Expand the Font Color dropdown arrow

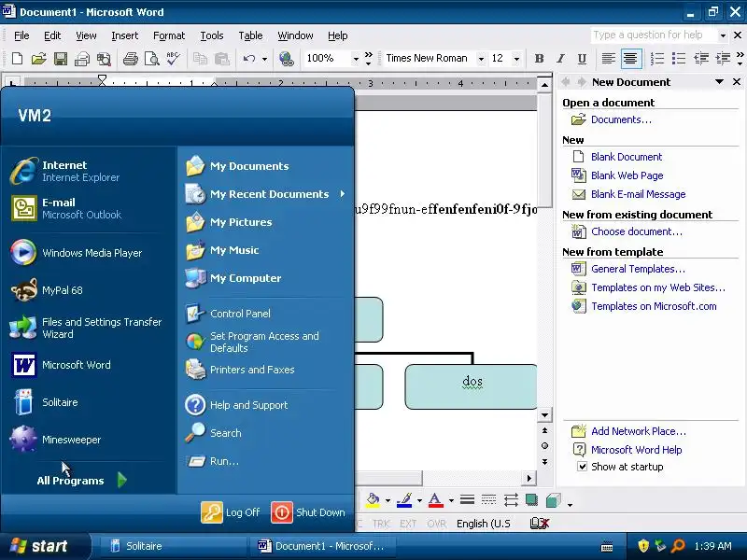click(451, 500)
